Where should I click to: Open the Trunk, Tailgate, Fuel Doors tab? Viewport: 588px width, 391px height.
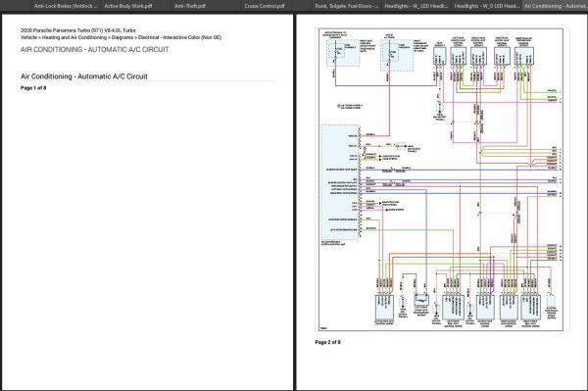[346, 6]
